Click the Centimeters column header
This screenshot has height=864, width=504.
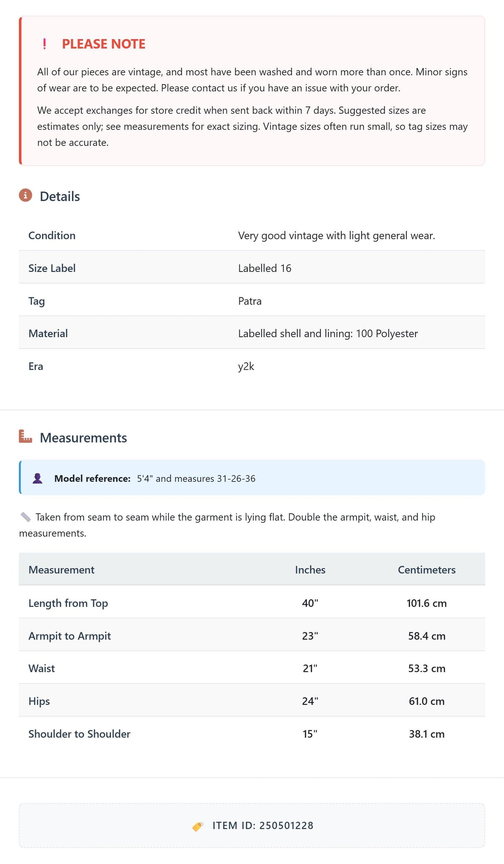[427, 570]
